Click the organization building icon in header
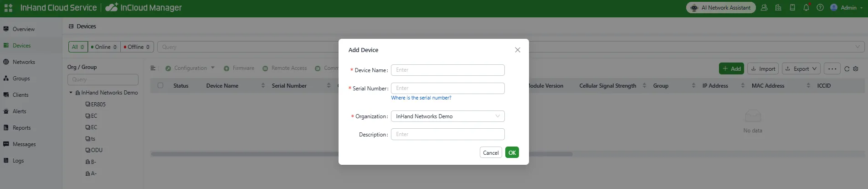This screenshot has height=189, width=868. pos(778,8)
